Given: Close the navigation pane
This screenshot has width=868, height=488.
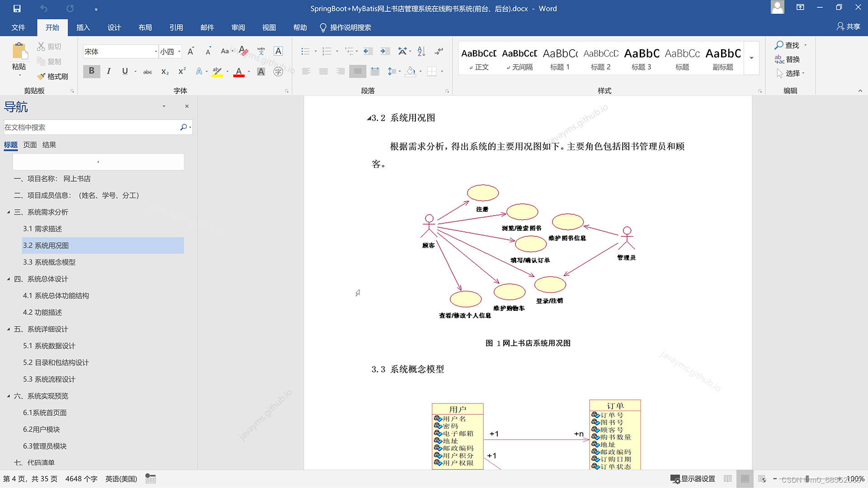Looking at the screenshot, I should pos(187,106).
